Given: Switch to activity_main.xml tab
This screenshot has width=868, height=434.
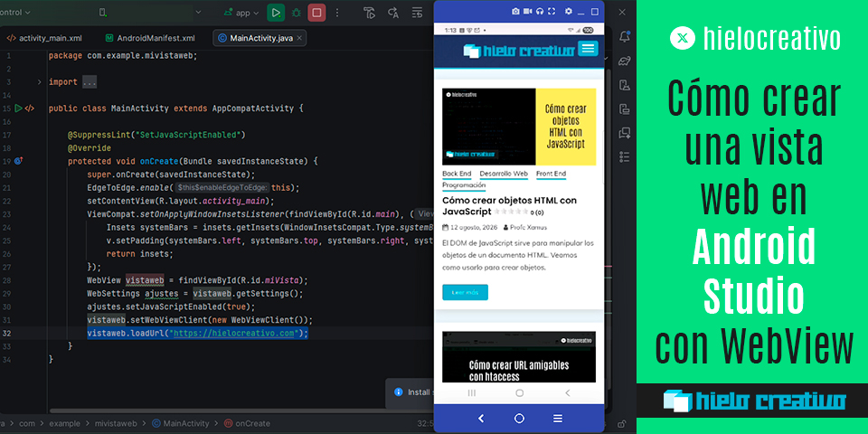Looking at the screenshot, I should click(44, 38).
